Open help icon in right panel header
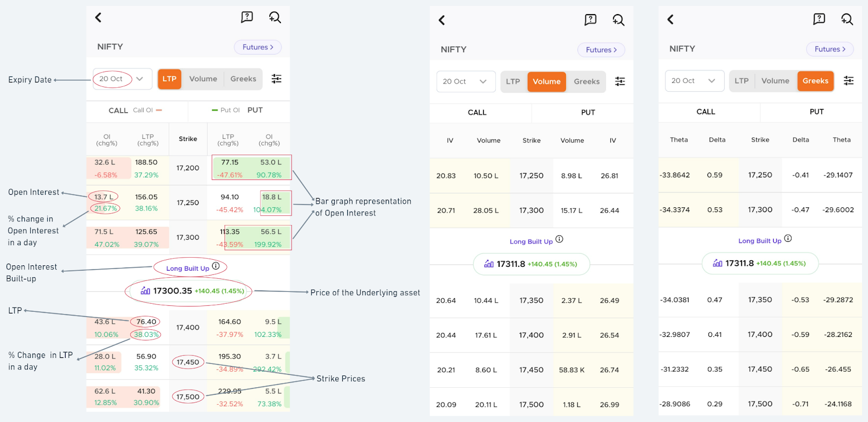This screenshot has height=422, width=868. 819,20
